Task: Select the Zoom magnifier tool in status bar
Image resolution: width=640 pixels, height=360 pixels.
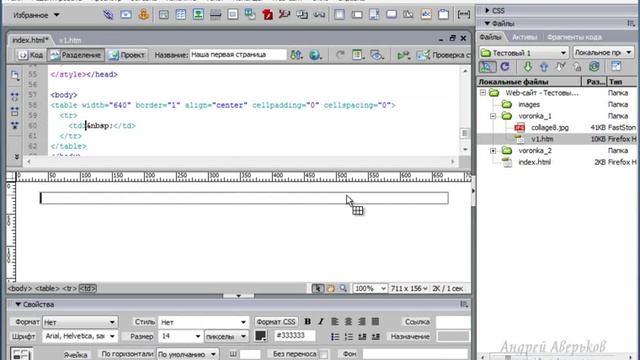Action: pyautogui.click(x=343, y=289)
